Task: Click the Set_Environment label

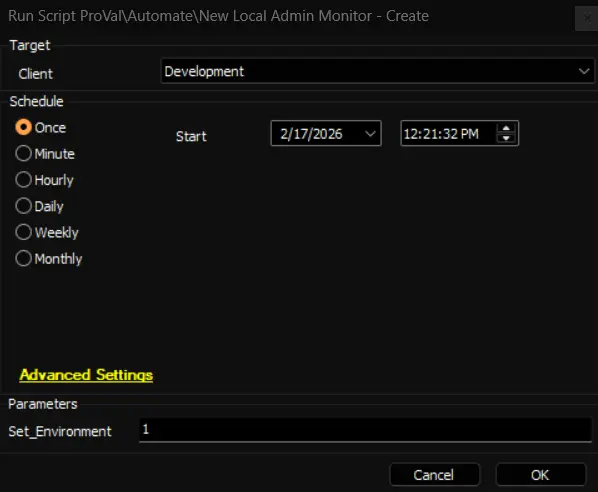Action: click(60, 431)
